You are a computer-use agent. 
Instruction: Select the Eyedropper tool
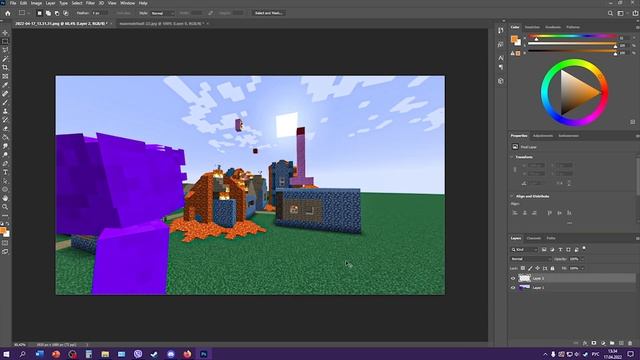point(5,85)
